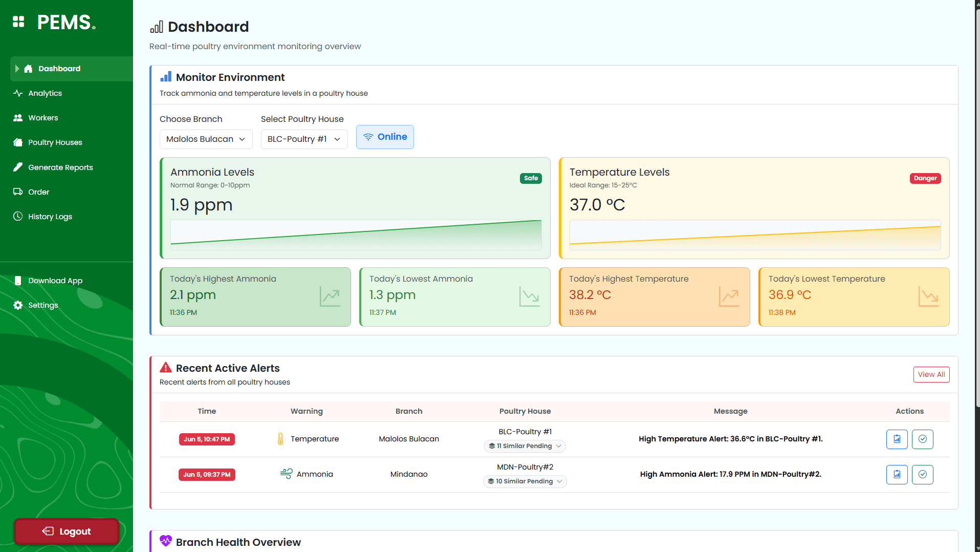The width and height of the screenshot is (980, 552).
Task: Click the wind Ammonia warning icon
Action: (286, 474)
